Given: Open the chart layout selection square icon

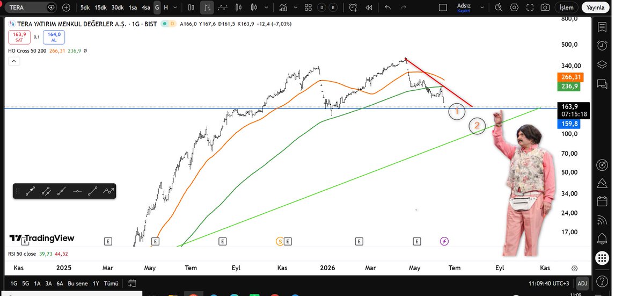Looking at the screenshot, I should 442,8.
